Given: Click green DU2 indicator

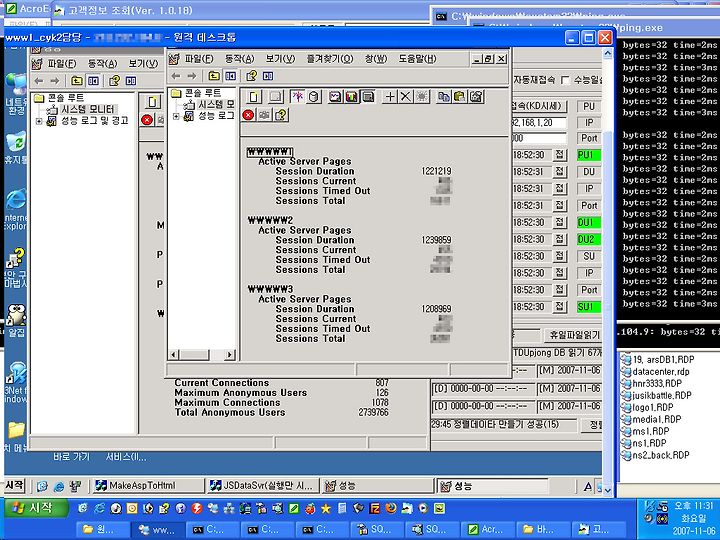Looking at the screenshot, I should [x=589, y=239].
